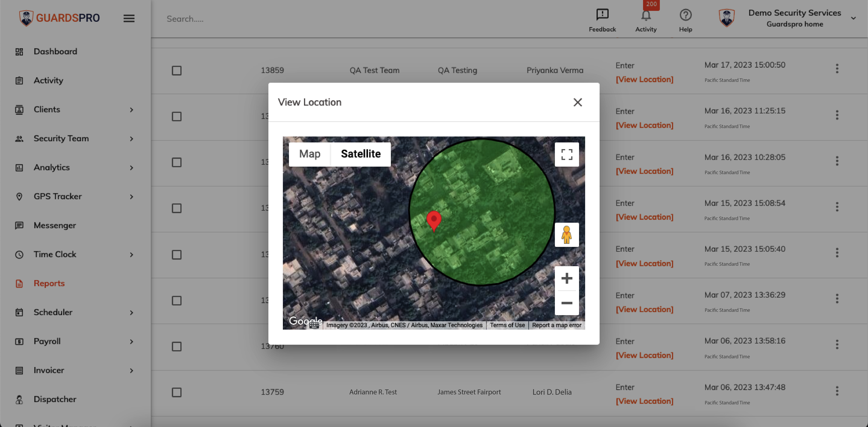Open row actions menu for row 13759
868x427 pixels.
click(x=837, y=391)
